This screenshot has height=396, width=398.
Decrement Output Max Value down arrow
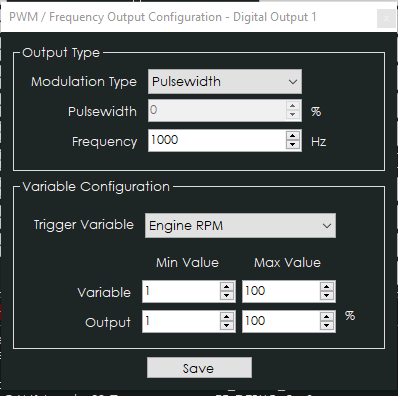coord(327,326)
